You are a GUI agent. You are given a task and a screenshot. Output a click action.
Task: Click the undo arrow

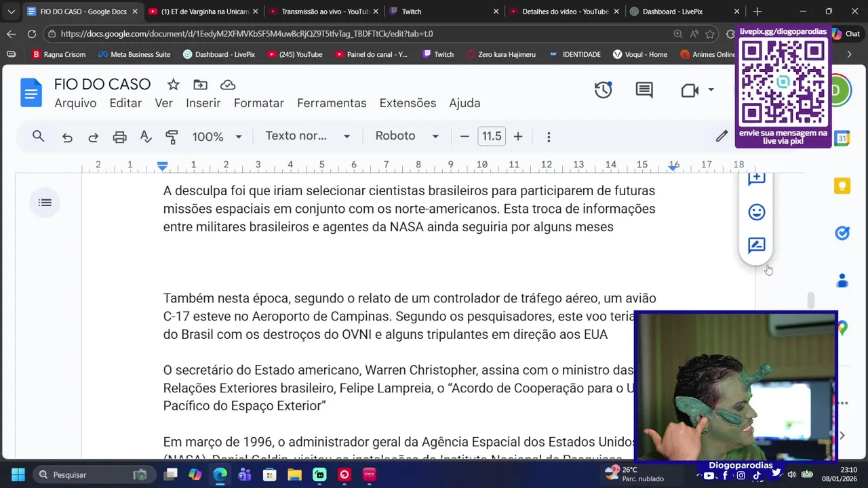pos(67,137)
